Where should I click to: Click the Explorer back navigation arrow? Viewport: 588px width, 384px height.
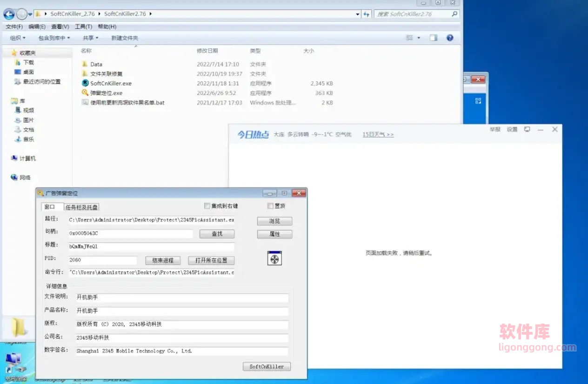click(x=8, y=14)
